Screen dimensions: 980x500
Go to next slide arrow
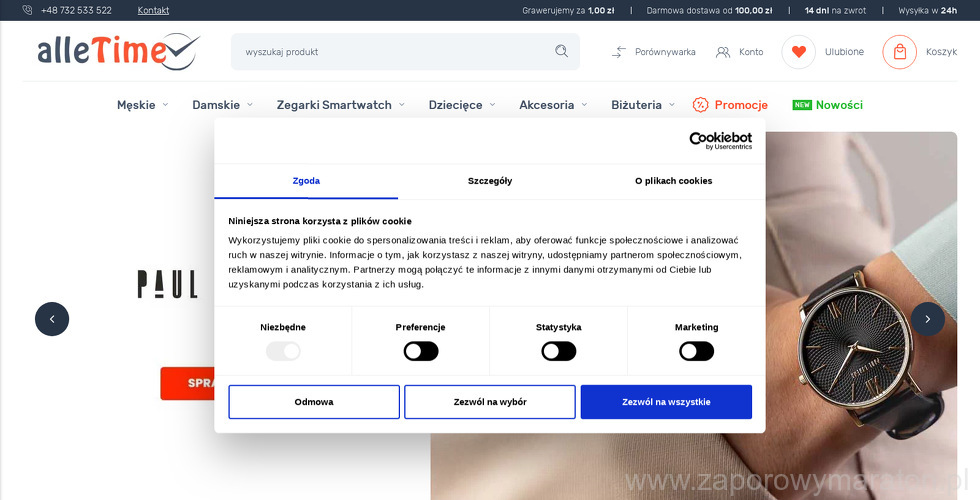[927, 319]
